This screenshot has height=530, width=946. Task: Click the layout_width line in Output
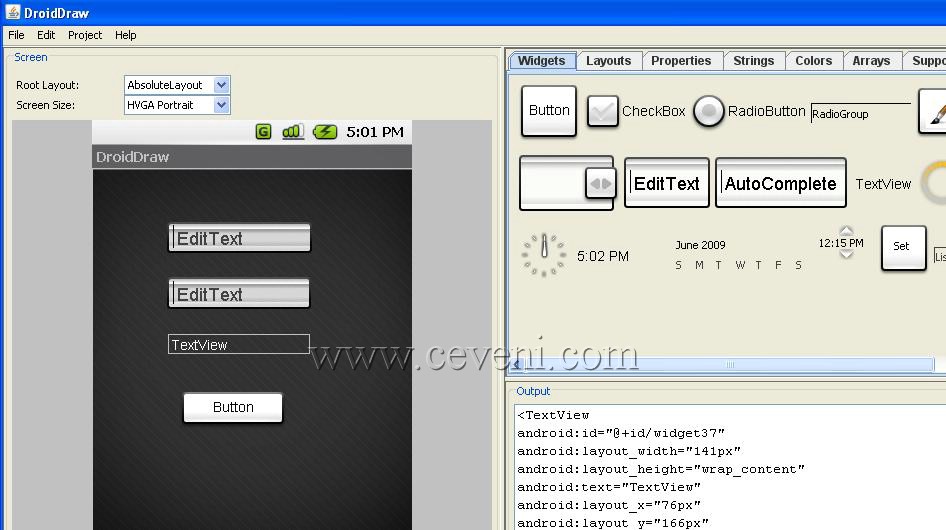point(629,451)
